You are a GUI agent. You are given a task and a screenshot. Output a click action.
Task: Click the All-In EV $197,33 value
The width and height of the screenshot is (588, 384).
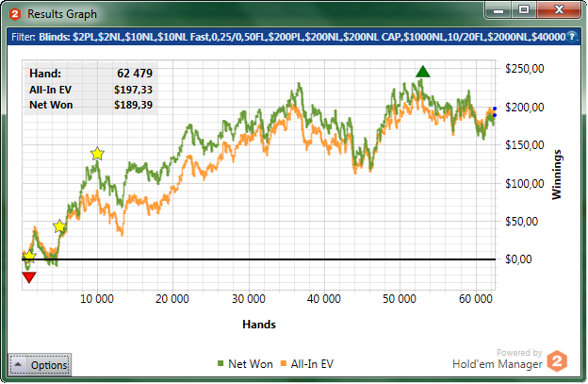click(x=133, y=90)
